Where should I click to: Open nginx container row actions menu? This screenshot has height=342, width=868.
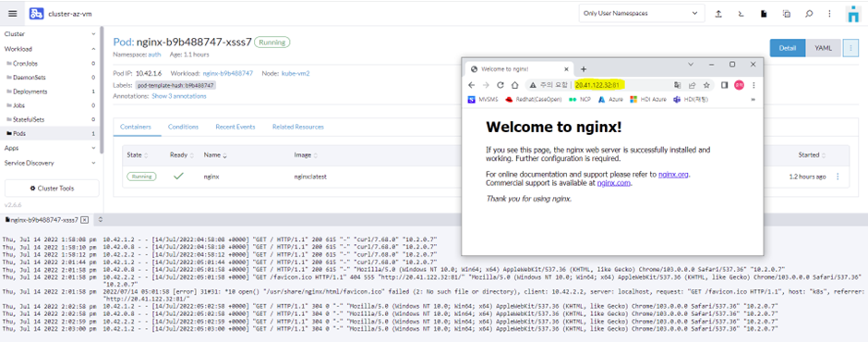pyautogui.click(x=838, y=177)
